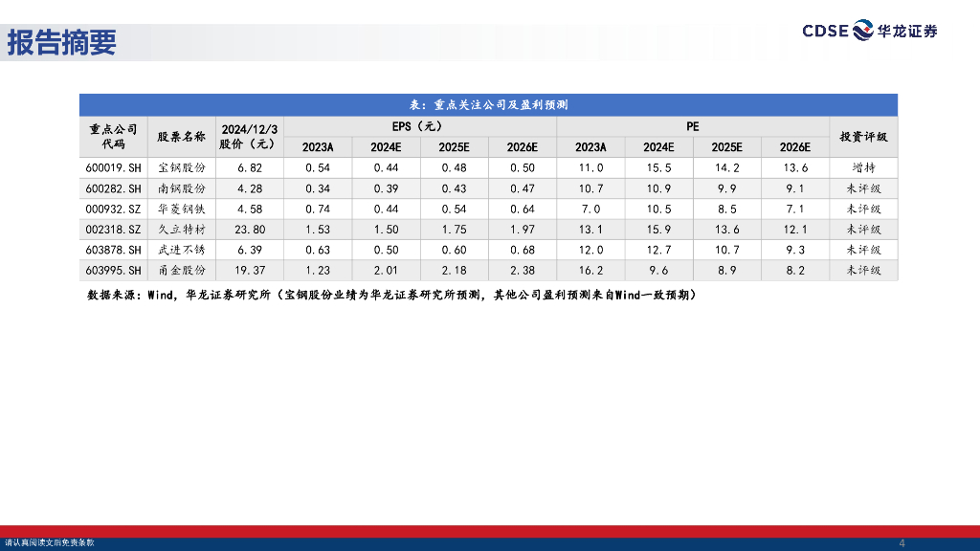980x551 pixels.
Task: Click the share price 23.80
Action: click(250, 230)
